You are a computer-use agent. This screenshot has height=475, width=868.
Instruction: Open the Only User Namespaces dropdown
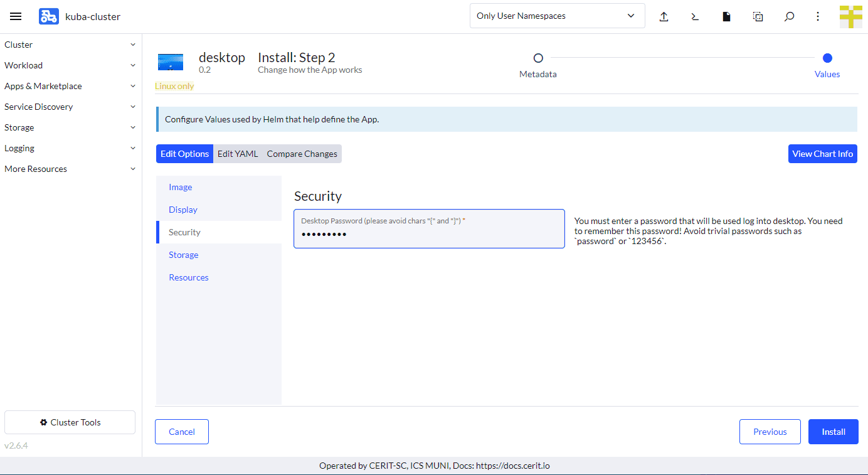pyautogui.click(x=557, y=16)
